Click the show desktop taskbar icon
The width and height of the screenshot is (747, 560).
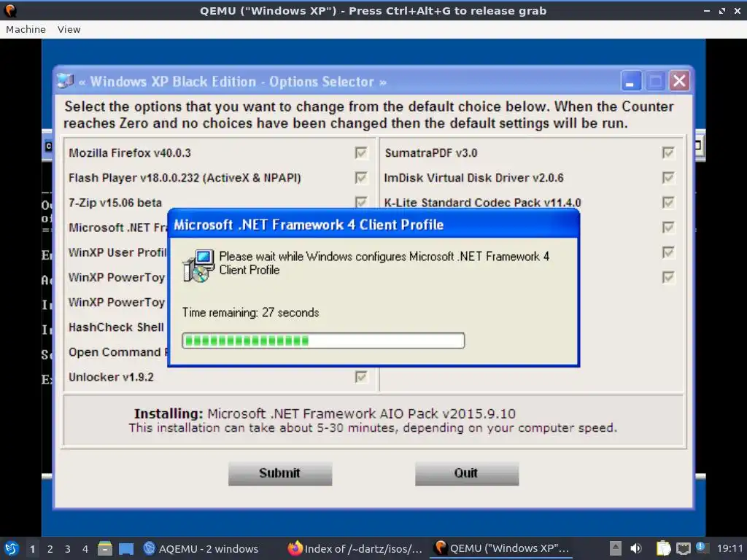pos(126,549)
